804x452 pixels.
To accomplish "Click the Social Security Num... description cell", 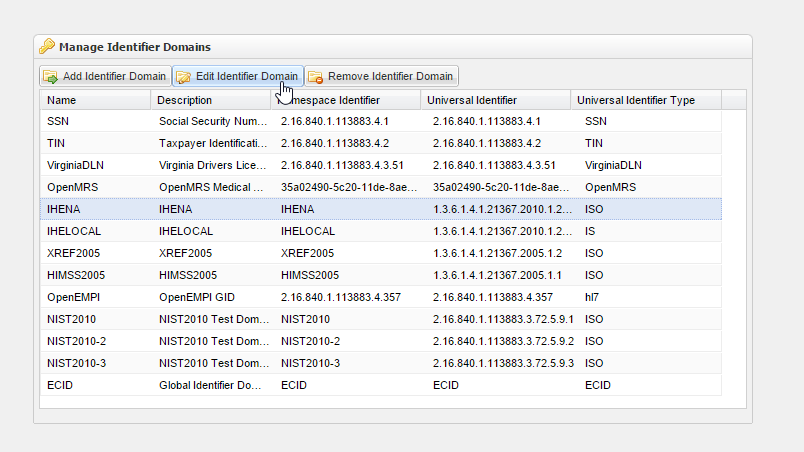I will point(213,121).
